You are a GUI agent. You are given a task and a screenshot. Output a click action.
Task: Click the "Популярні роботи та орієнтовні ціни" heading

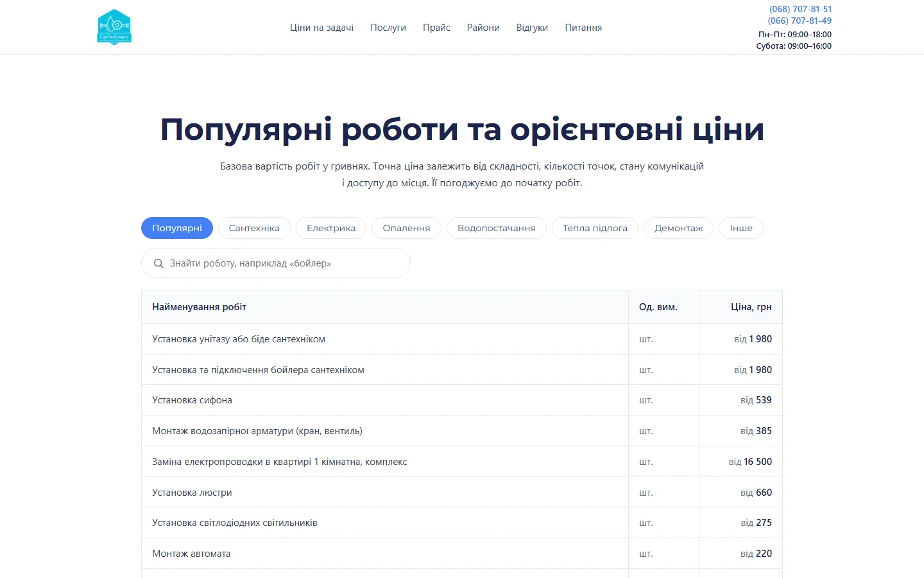tap(462, 129)
